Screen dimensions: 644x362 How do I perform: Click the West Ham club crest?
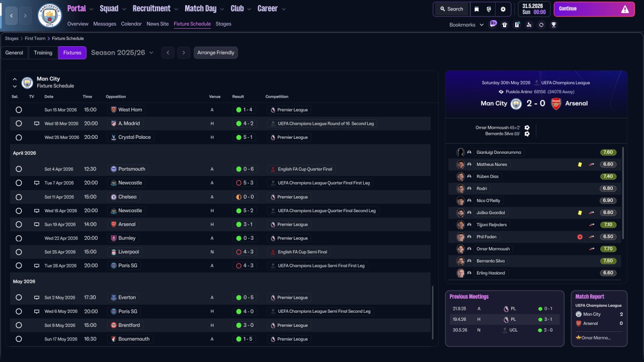(x=113, y=110)
